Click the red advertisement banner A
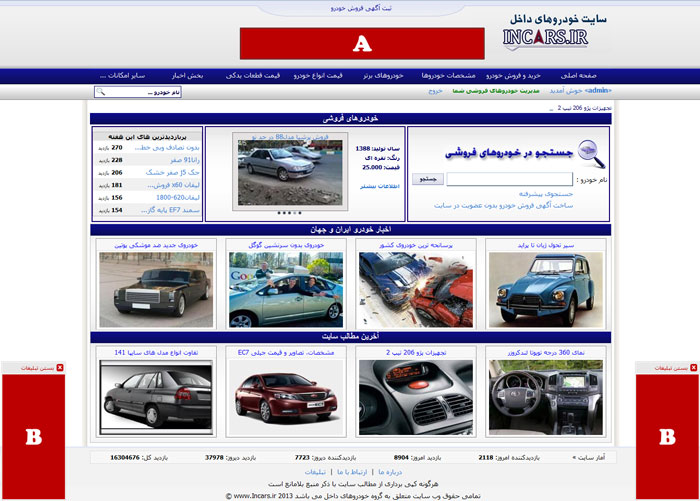Screen dimensions: 700x501 [x=362, y=43]
